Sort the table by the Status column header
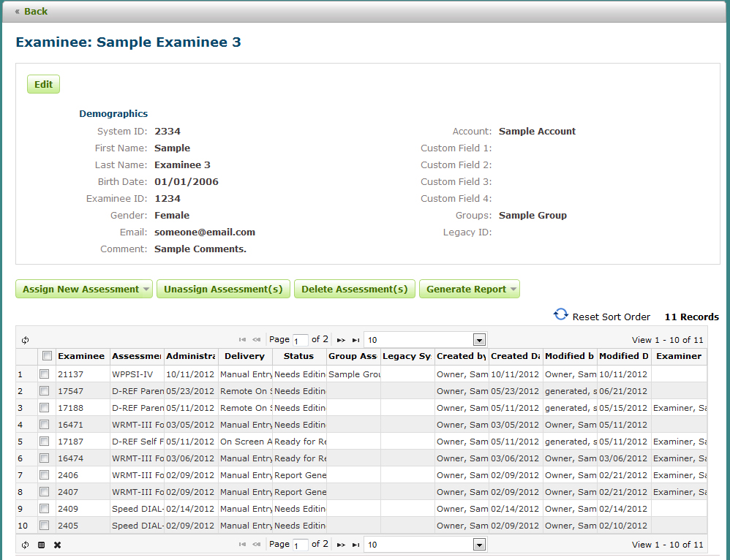730x560 pixels. (x=298, y=356)
